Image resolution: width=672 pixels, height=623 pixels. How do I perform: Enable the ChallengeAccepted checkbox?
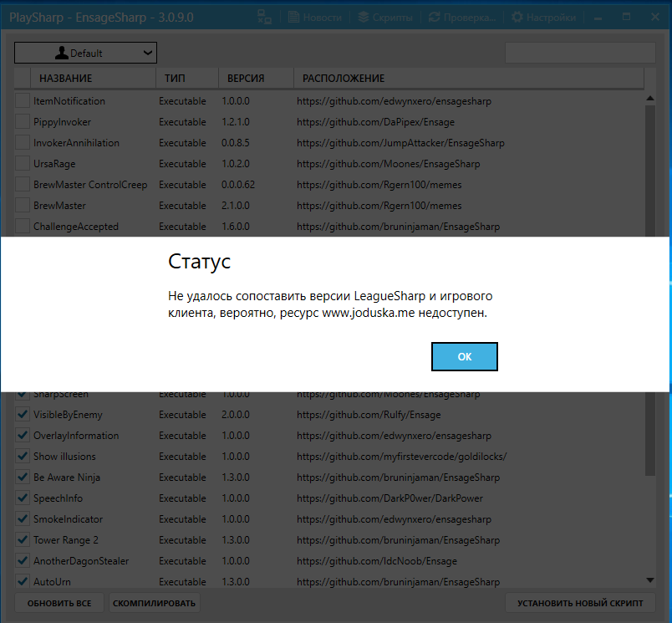coord(23,227)
